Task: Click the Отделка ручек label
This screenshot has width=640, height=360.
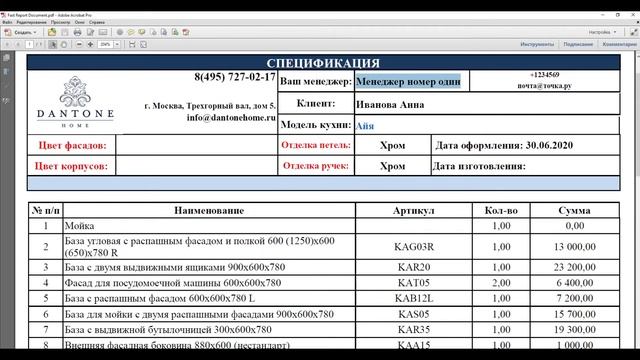Action: [316, 166]
